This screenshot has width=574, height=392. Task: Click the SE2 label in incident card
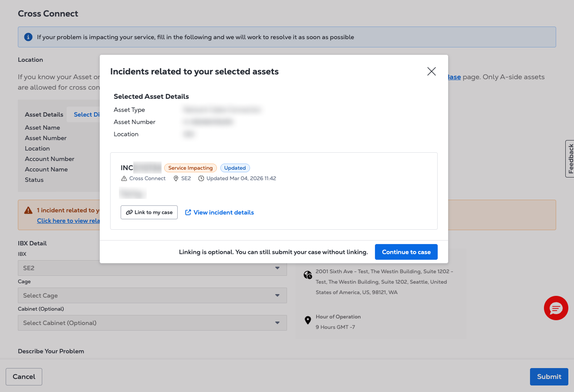click(x=186, y=178)
